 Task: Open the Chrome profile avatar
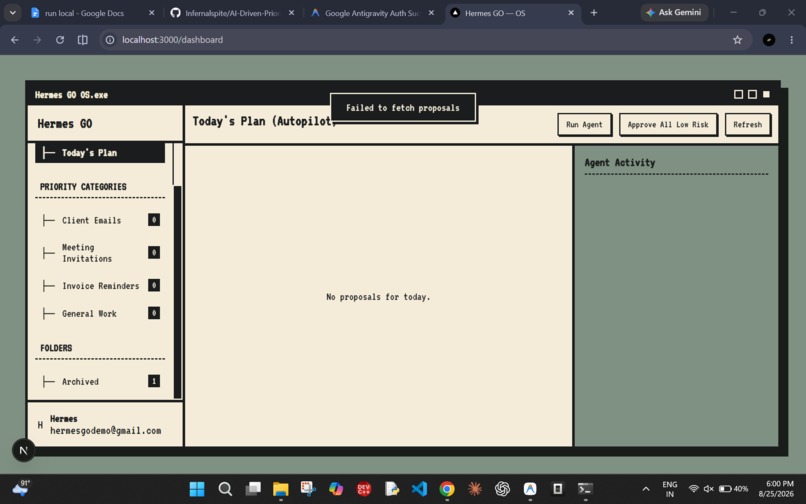coord(768,40)
